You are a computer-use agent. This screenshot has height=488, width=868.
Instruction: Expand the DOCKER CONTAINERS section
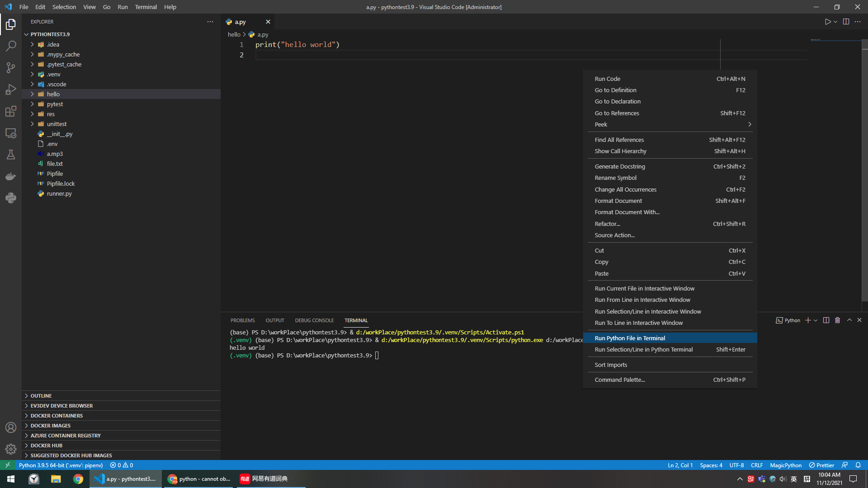pos(121,416)
